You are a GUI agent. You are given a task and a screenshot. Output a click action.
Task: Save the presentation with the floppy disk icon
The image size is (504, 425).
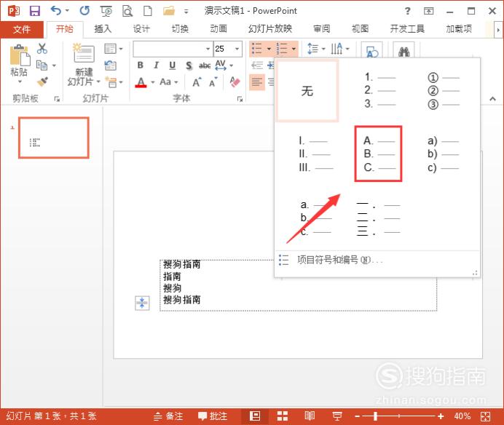click(x=35, y=11)
